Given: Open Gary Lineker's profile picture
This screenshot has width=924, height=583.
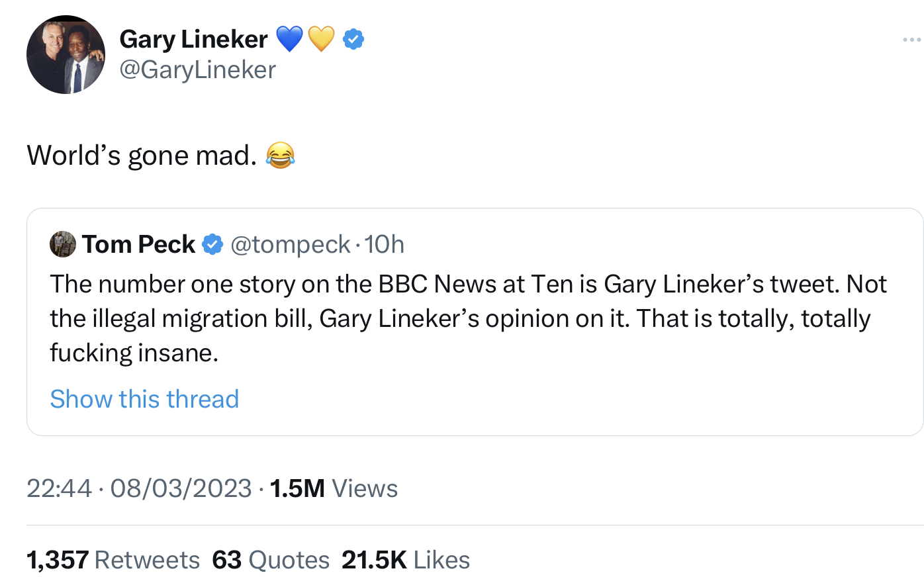Looking at the screenshot, I should pyautogui.click(x=66, y=53).
